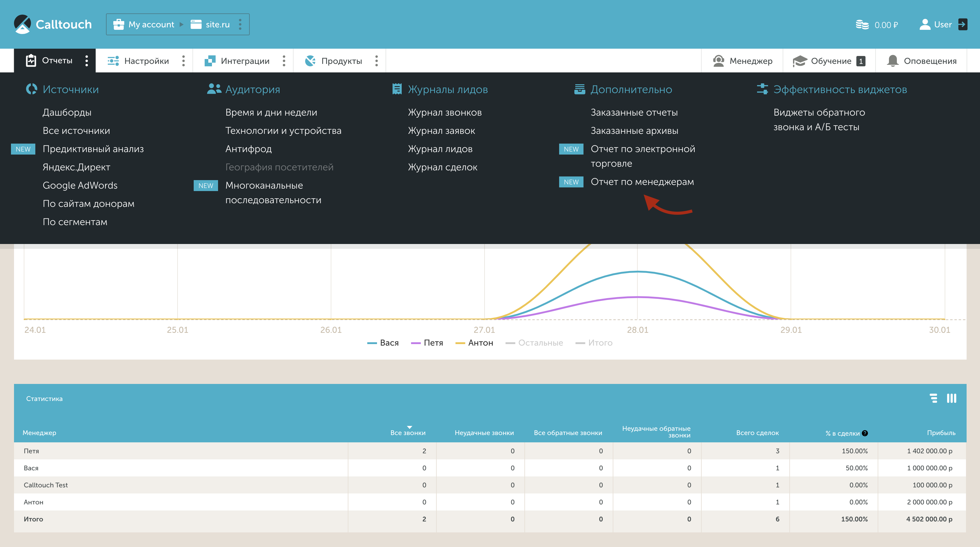Image resolution: width=980 pixels, height=547 pixels.
Task: Switch statistics to column view icon
Action: 951,398
